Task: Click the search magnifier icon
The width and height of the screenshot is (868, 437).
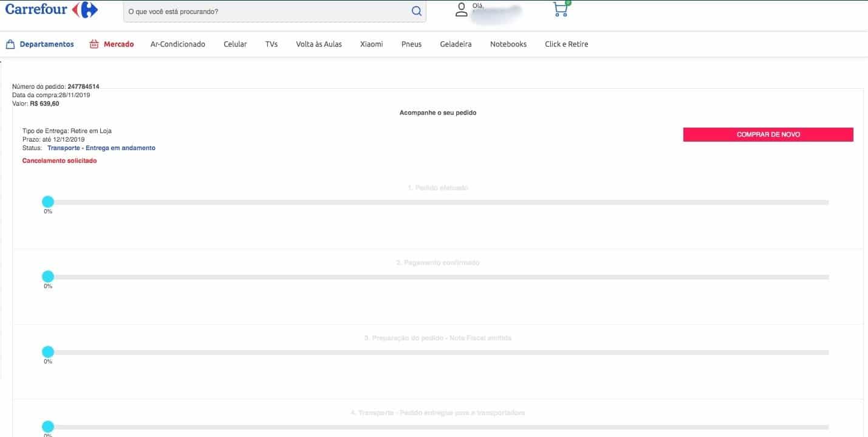Action: point(416,11)
